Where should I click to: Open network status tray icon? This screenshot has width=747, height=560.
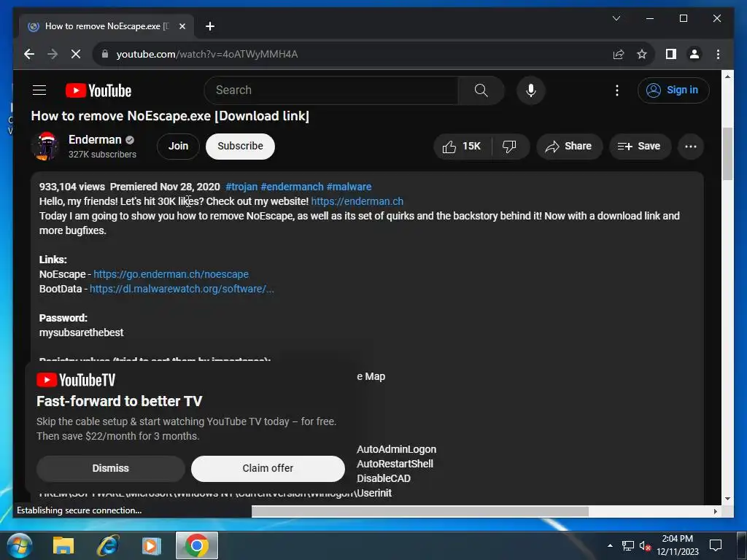point(628,545)
